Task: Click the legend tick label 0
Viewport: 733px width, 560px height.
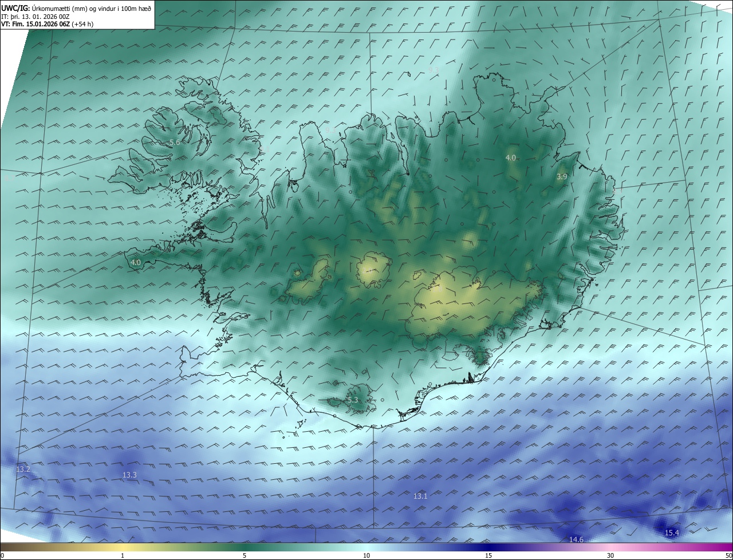Action: [2, 555]
